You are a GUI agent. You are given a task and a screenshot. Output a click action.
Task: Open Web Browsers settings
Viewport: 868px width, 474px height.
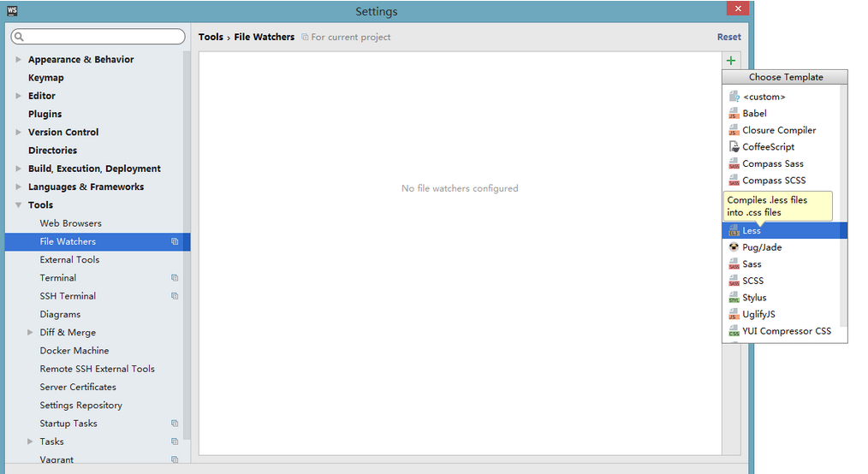(70, 223)
